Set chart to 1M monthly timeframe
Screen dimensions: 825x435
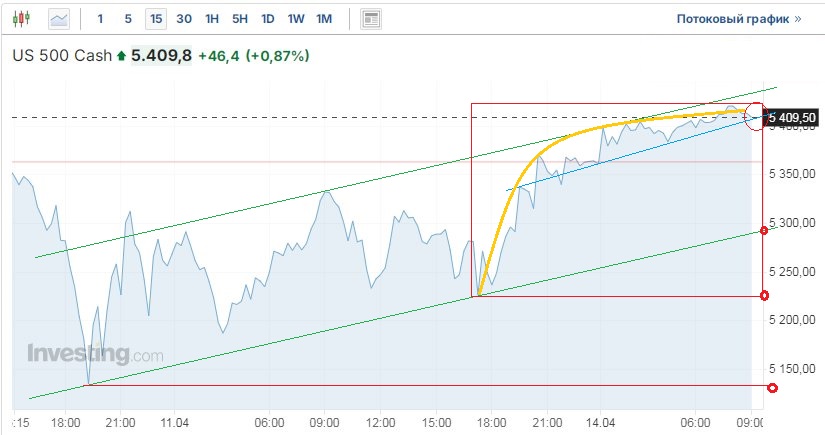(324, 18)
